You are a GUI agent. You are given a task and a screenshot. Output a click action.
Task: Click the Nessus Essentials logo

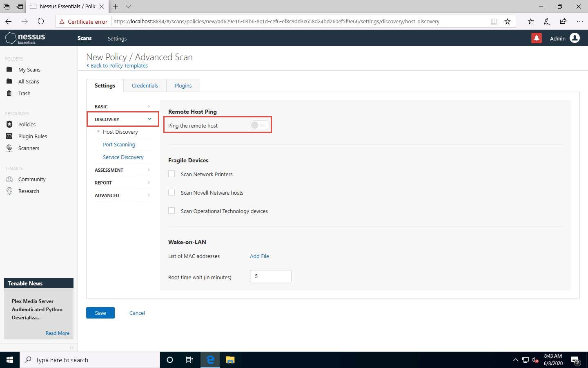point(25,38)
